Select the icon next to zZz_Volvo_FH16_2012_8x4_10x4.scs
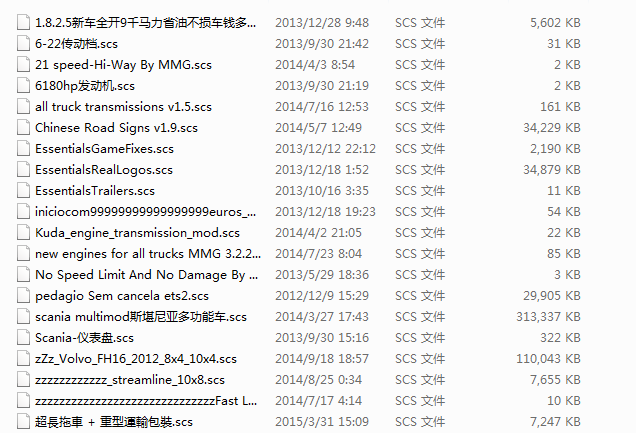This screenshot has height=433, width=636. click(x=24, y=358)
